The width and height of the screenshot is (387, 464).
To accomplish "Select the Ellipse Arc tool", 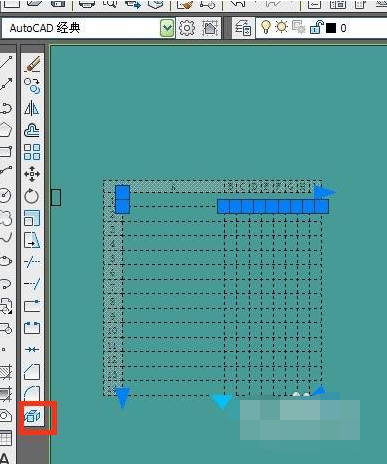I will [6, 284].
